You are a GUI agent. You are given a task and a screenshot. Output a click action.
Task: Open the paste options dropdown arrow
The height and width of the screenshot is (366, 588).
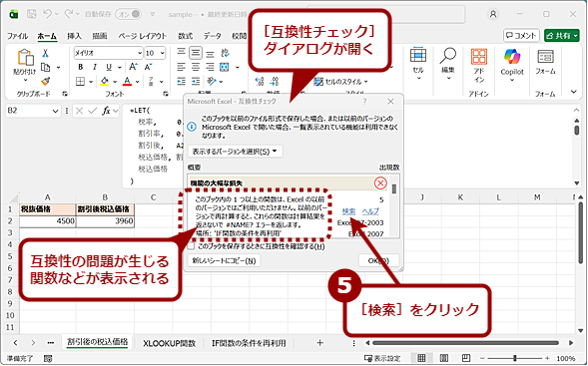[25, 80]
